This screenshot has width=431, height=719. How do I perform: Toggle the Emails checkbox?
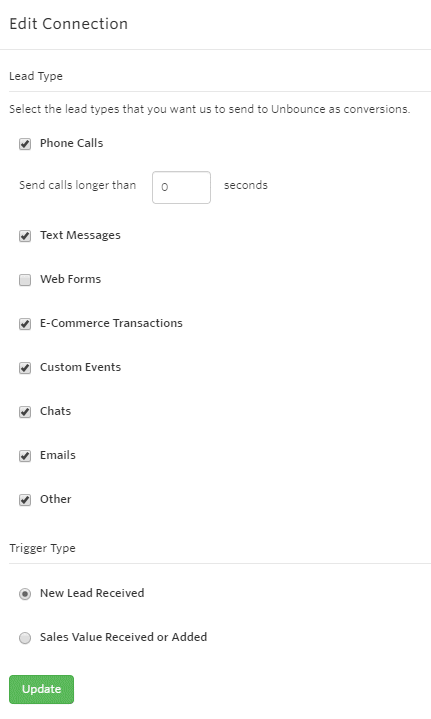[25, 456]
